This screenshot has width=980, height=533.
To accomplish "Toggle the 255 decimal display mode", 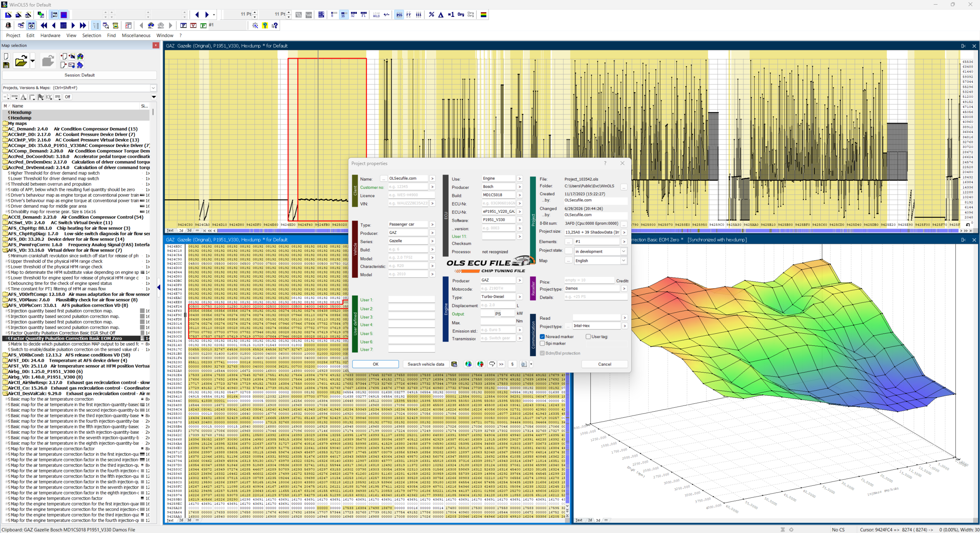I will point(399,15).
